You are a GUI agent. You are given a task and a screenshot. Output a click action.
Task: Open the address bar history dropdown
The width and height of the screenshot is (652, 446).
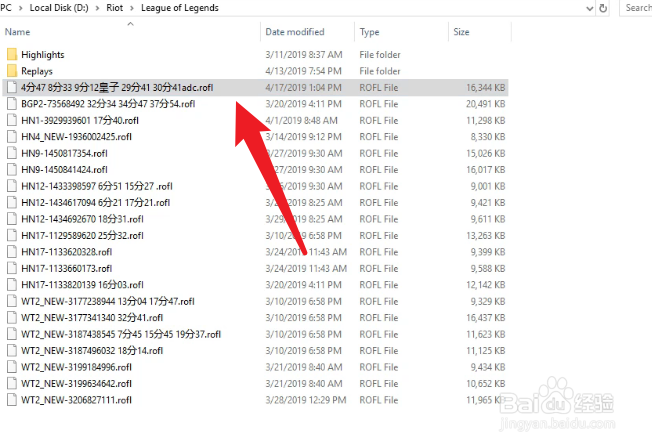590,8
